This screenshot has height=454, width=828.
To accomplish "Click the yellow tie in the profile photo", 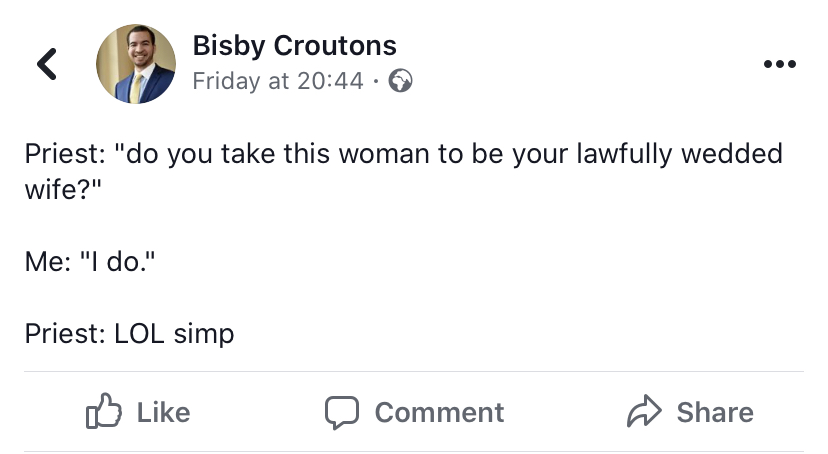I will coord(136,88).
